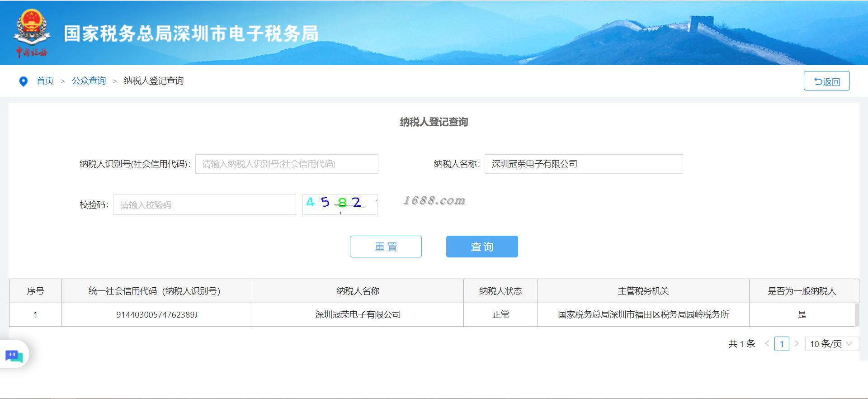The image size is (868, 399).
Task: Refresh the 4582 captcha image
Action: pos(340,204)
